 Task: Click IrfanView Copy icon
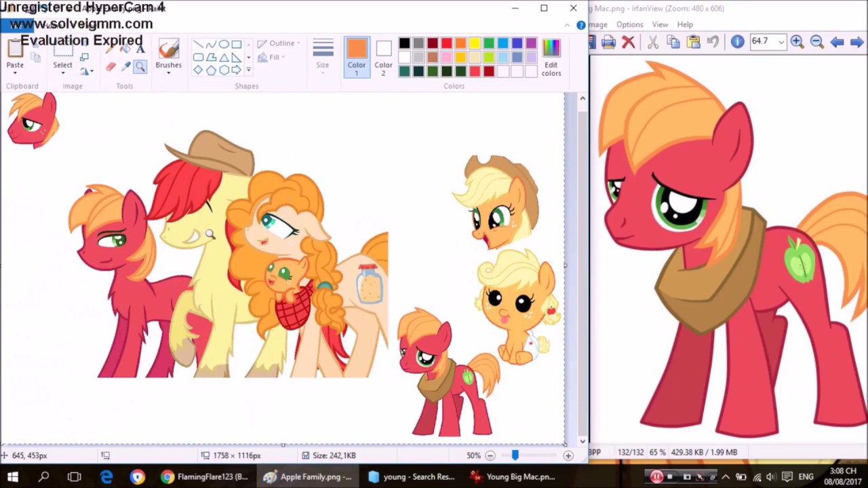673,42
